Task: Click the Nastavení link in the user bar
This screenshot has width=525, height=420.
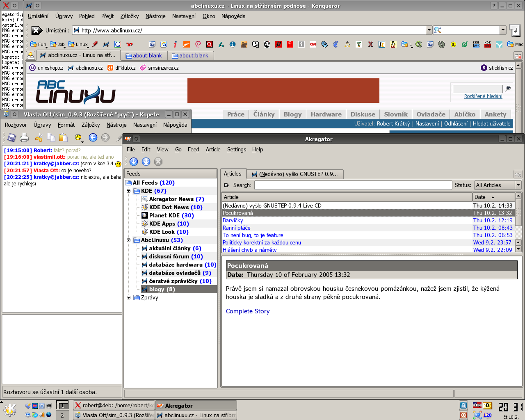Action: tap(427, 124)
